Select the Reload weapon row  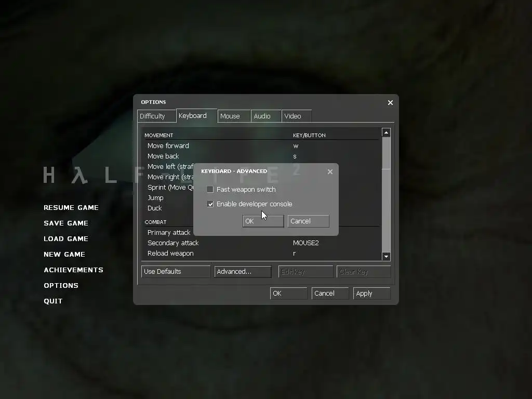[261, 254]
